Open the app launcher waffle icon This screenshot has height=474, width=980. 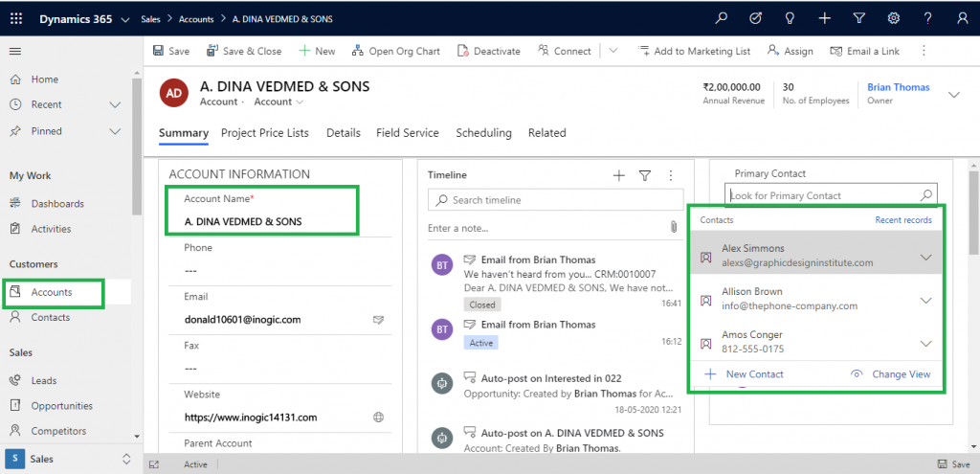[16, 19]
